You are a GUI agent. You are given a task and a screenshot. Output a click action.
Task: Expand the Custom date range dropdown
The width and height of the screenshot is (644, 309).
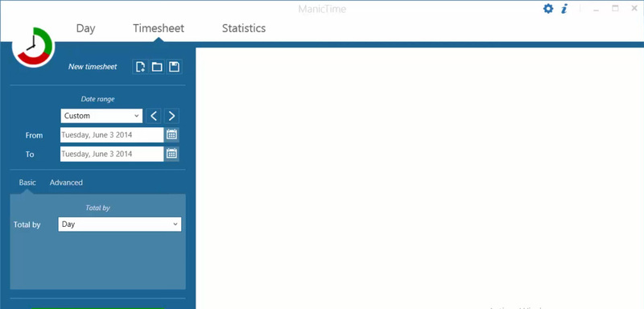point(101,116)
